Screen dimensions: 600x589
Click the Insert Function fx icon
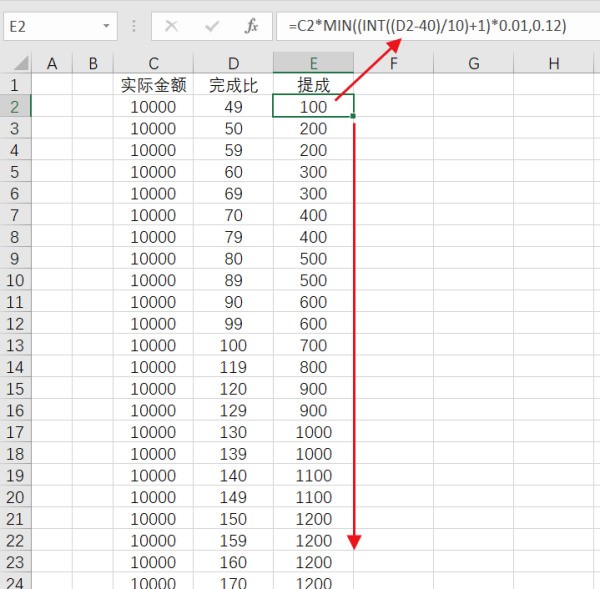(x=252, y=26)
